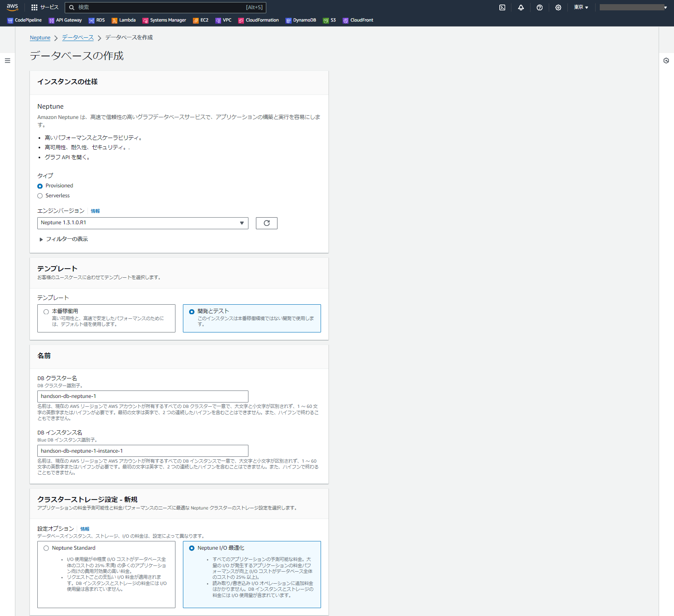The width and height of the screenshot is (674, 616).
Task: Select the Serverless type
Action: coord(40,196)
